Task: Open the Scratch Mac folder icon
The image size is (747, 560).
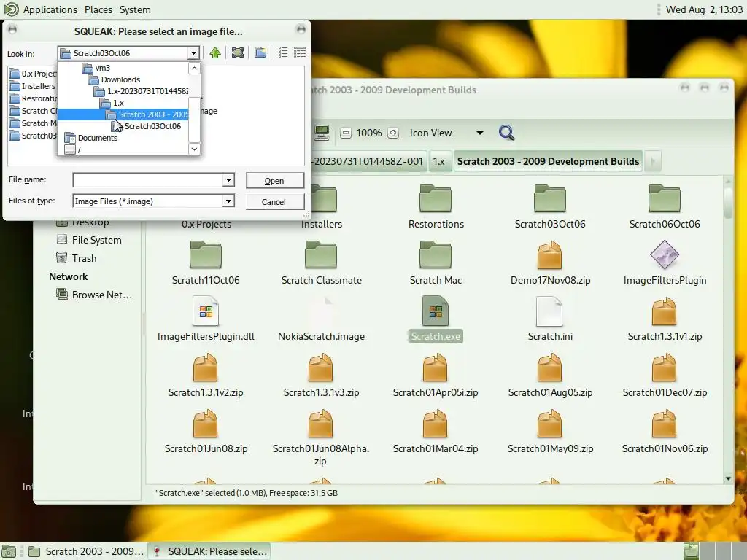Action: (x=436, y=254)
